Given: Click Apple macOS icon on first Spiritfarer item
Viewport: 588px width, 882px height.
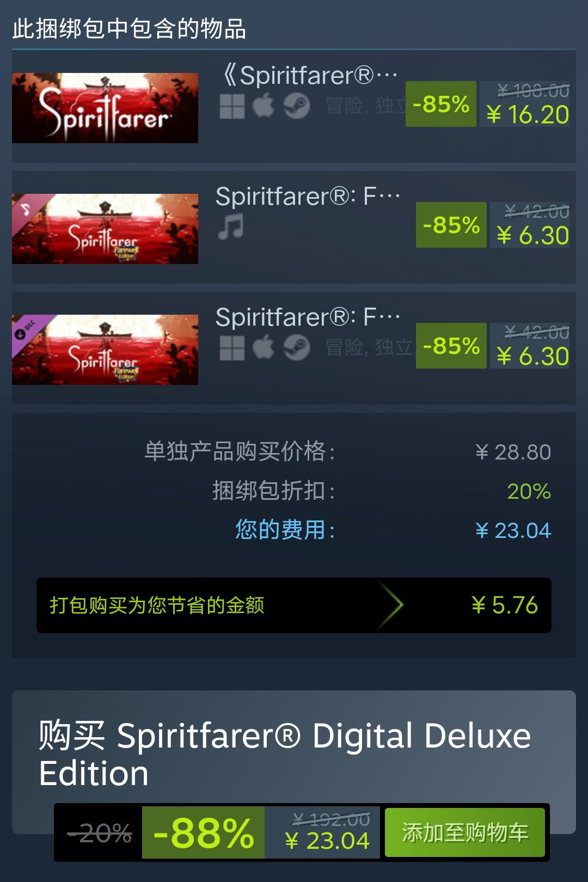Looking at the screenshot, I should click(x=264, y=106).
